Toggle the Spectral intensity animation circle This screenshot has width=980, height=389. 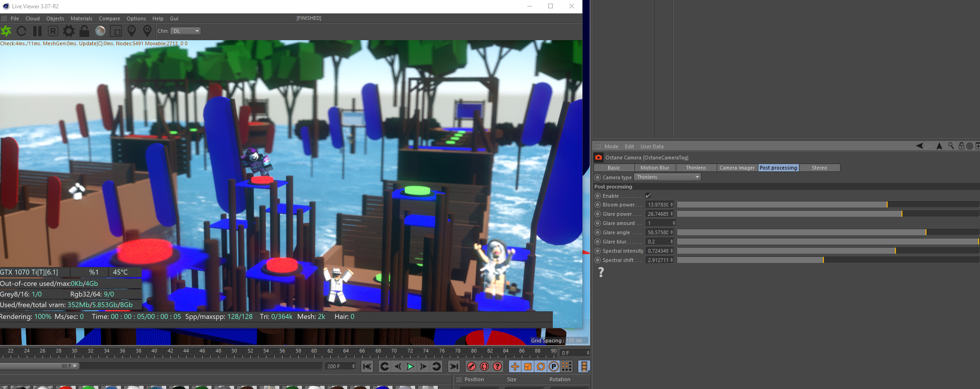(598, 251)
